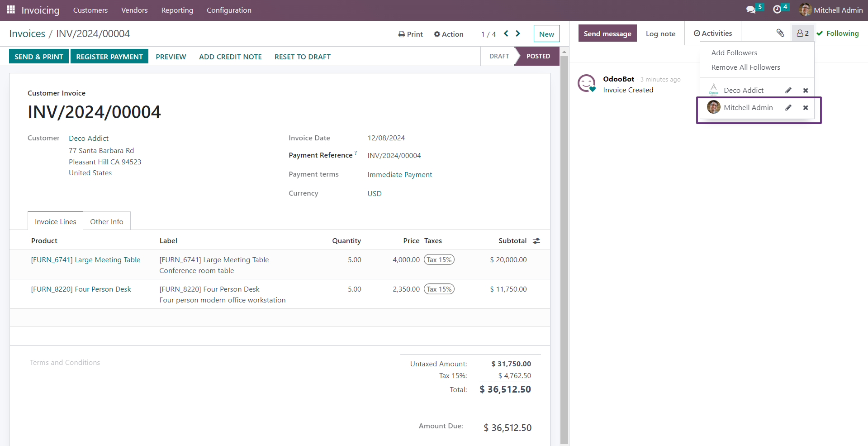Screen dimensions: 868x446
Task: Switch to Other Info tab
Action: [107, 221]
